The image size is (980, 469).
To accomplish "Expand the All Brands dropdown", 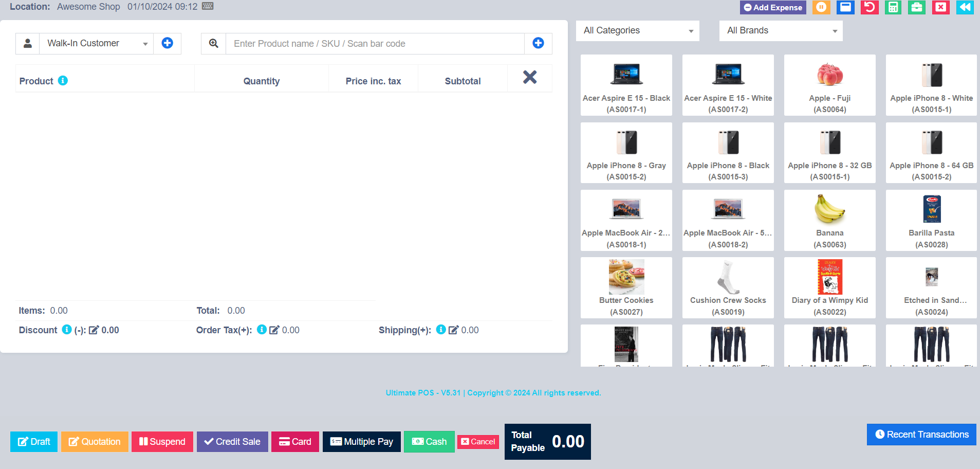I will click(781, 31).
